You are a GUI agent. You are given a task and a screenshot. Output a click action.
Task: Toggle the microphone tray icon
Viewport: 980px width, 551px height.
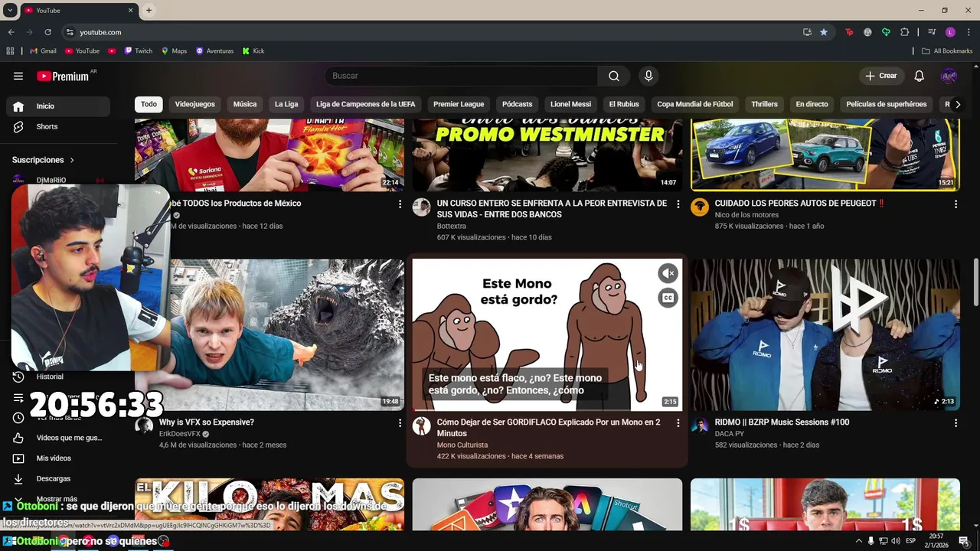[871, 541]
